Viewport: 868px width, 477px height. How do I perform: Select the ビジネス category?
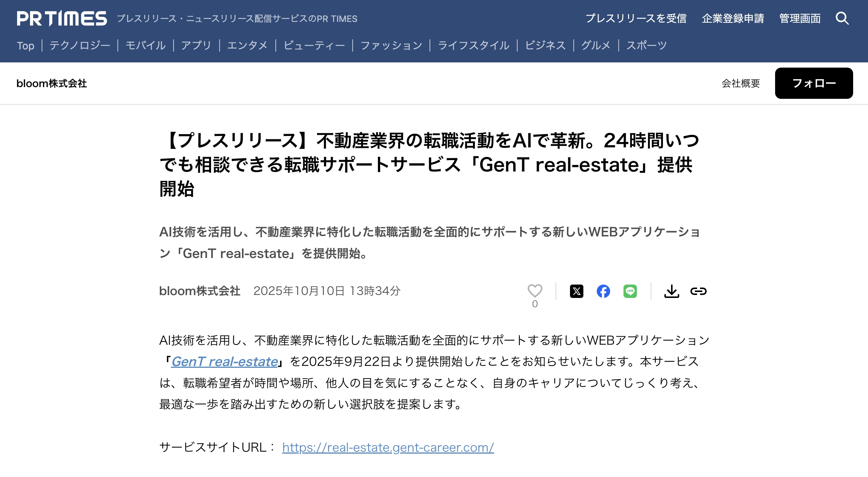[545, 45]
